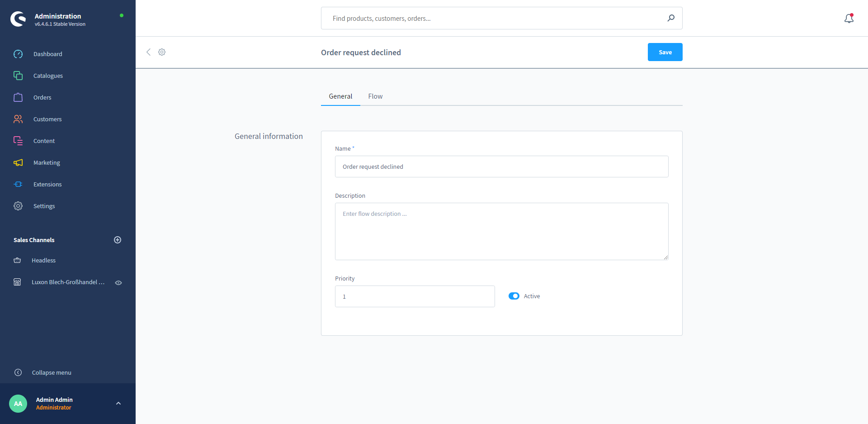Save the flow changes

pyautogui.click(x=665, y=52)
